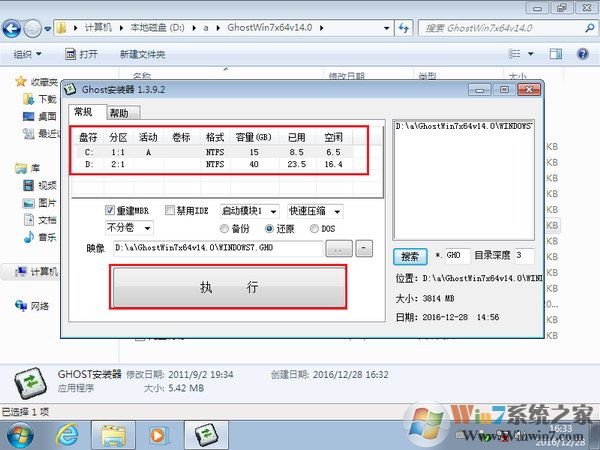
Task: Open 文档 library in navigation pane
Action: pyautogui.click(x=40, y=220)
